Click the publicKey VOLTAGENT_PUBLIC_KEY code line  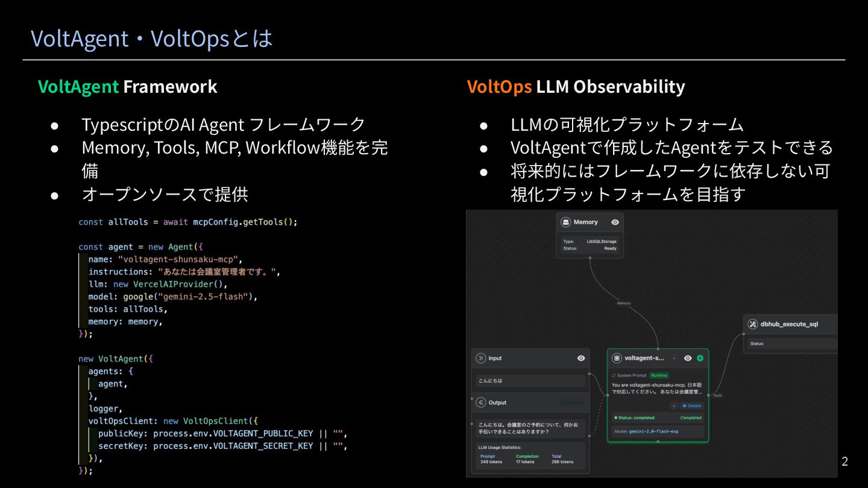pyautogui.click(x=223, y=433)
